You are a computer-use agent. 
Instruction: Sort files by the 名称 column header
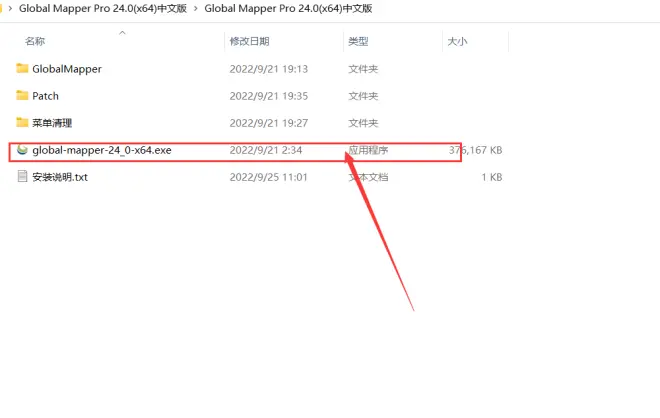coord(35,42)
